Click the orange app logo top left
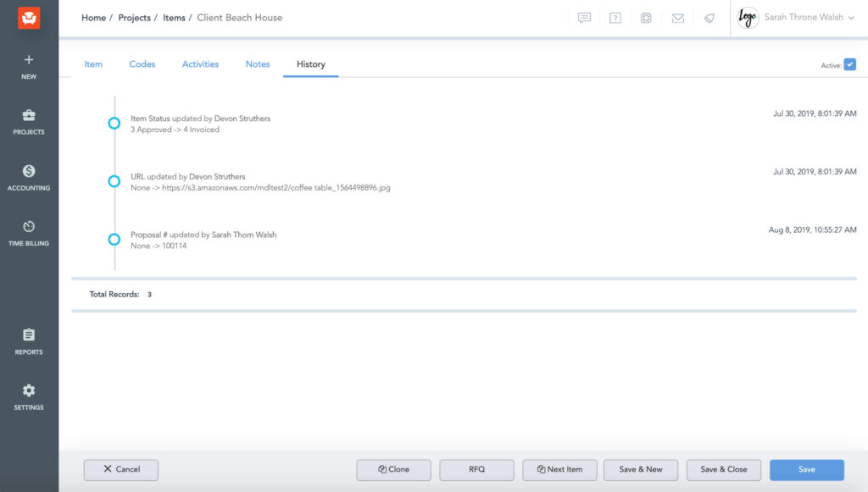Screen dimensions: 868x492 coord(29,16)
